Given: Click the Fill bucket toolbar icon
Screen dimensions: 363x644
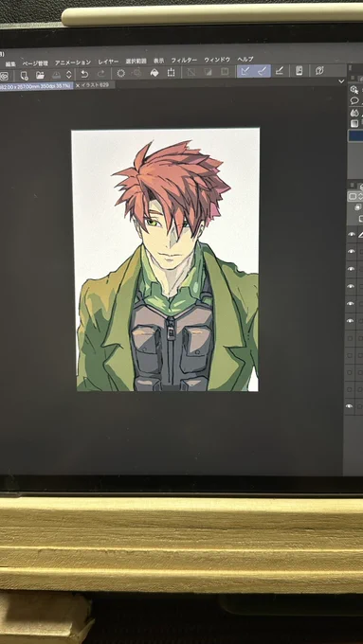Looking at the screenshot, I should click(x=154, y=73).
